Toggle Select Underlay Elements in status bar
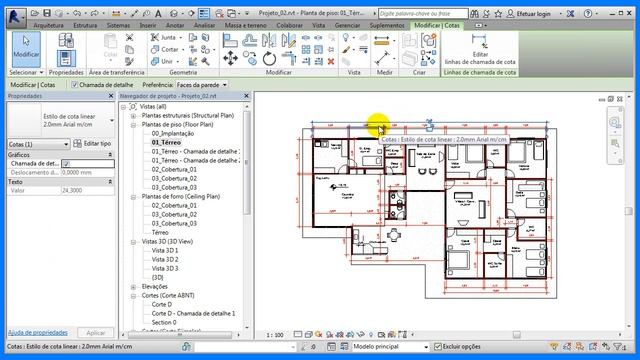Image resolution: width=640 pixels, height=360 pixels. click(567, 347)
